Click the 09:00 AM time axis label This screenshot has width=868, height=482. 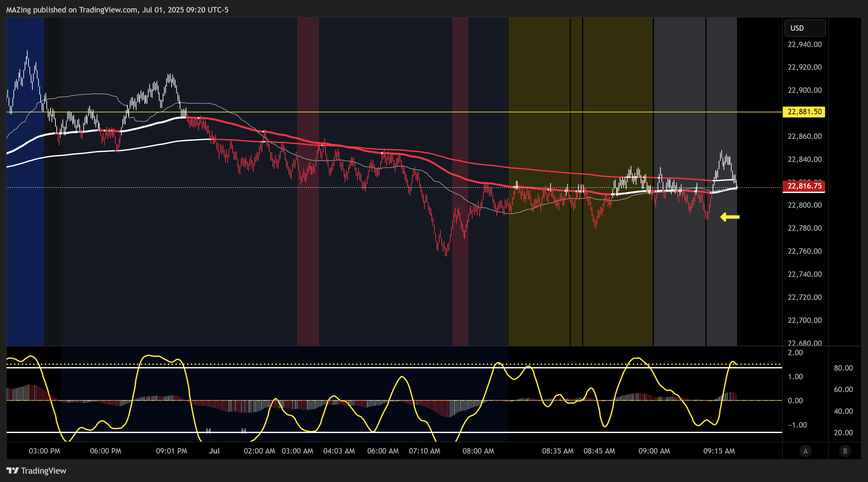click(654, 451)
